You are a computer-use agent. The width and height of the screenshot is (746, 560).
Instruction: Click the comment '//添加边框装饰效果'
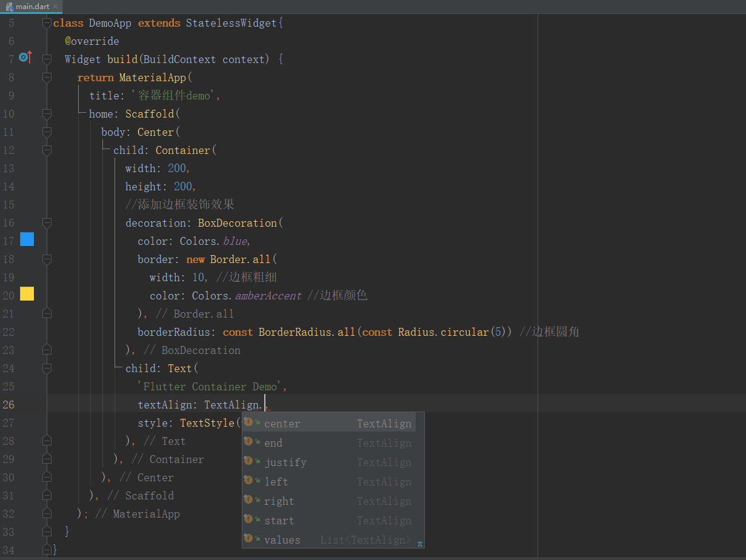(180, 205)
